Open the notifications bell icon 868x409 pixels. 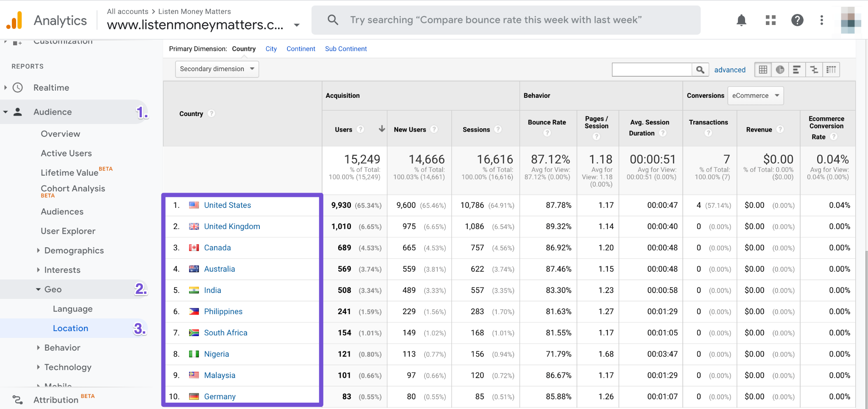coord(741,20)
